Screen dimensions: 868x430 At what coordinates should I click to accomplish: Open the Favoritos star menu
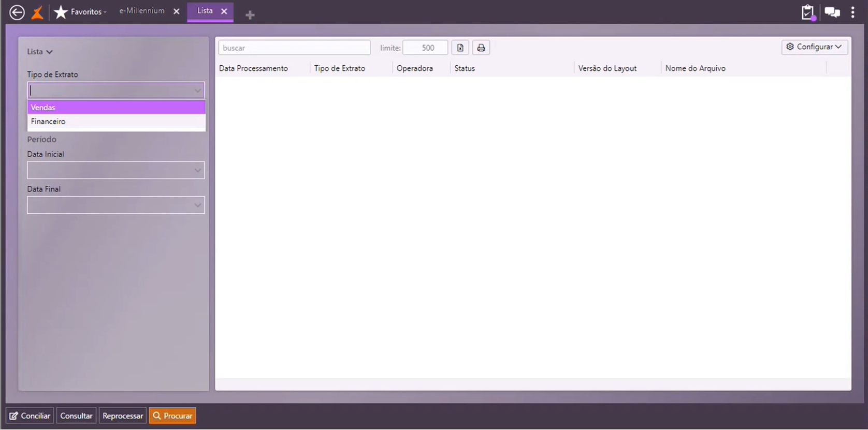80,12
